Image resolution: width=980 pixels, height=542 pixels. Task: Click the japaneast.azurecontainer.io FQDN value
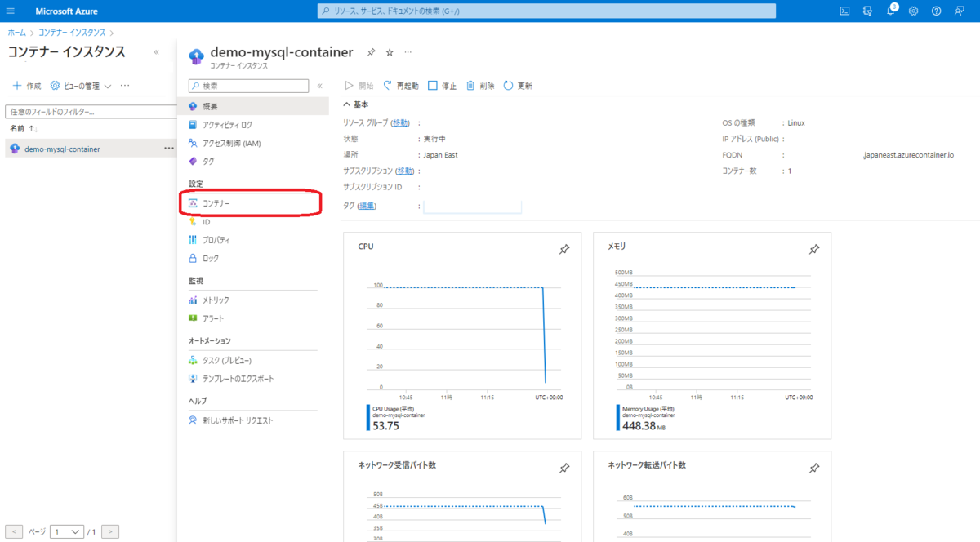[908, 154]
